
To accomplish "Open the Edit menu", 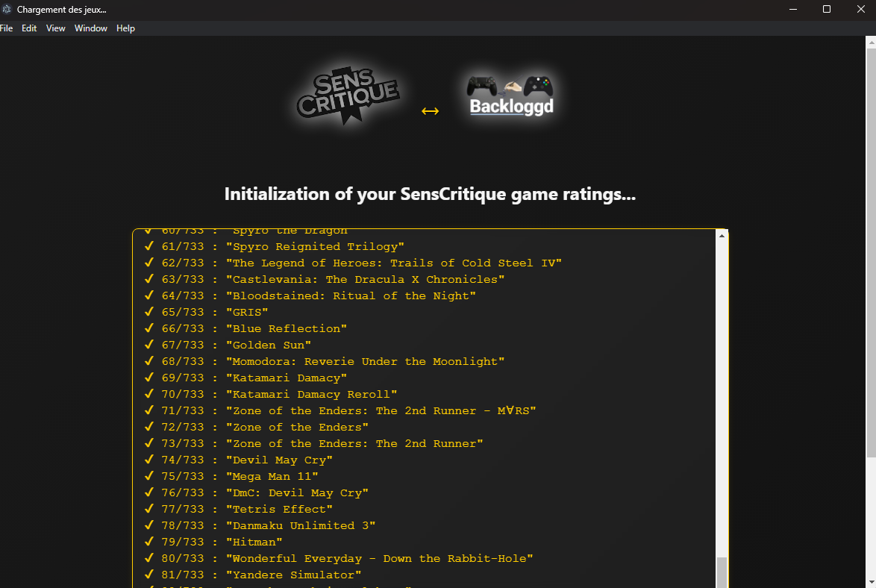I will click(29, 28).
